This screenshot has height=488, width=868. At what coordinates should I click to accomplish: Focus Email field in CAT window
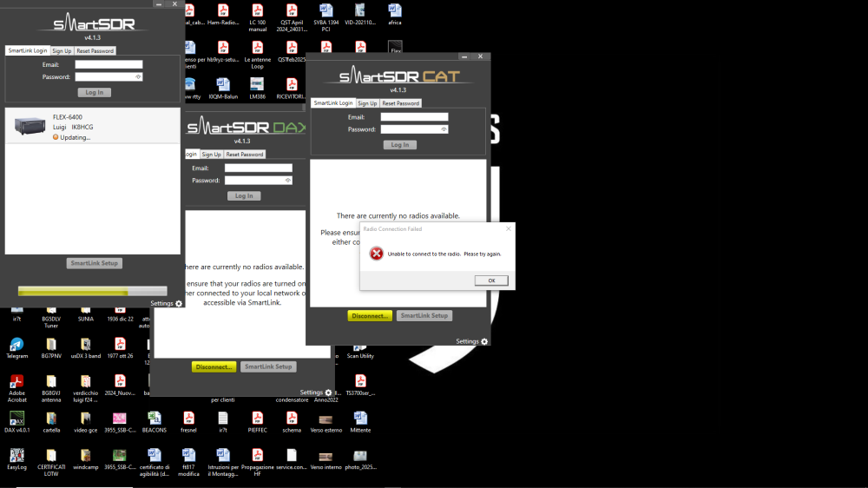pos(414,117)
